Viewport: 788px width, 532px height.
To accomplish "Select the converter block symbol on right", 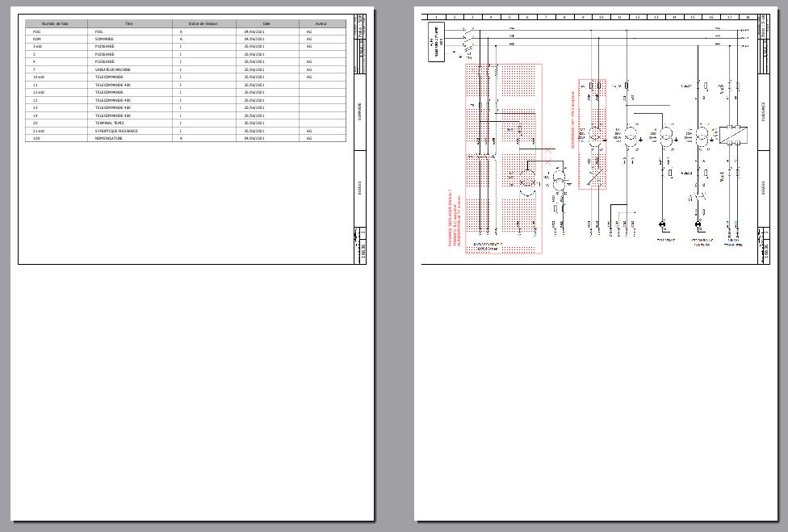I will (735, 136).
